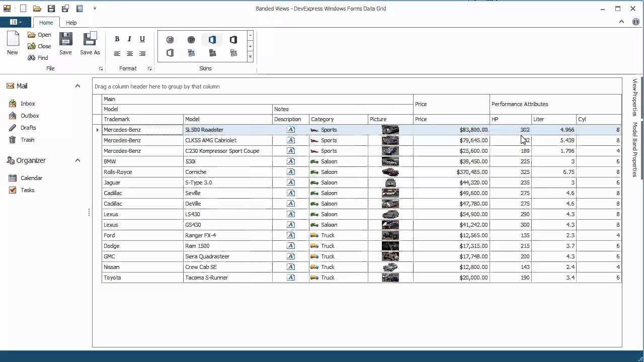
Task: Switch to the Help ribbon tab
Action: [71, 23]
